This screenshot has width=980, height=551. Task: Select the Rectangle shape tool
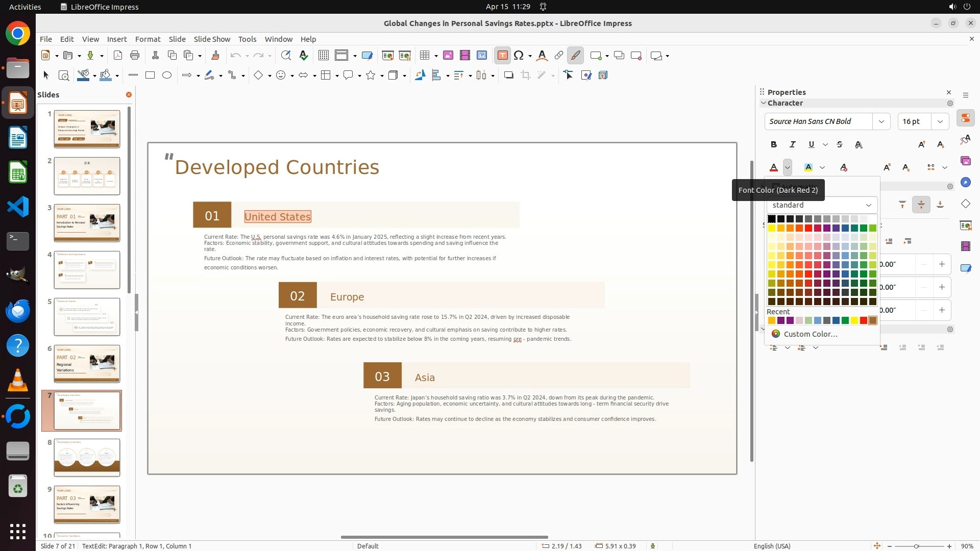coord(150,76)
